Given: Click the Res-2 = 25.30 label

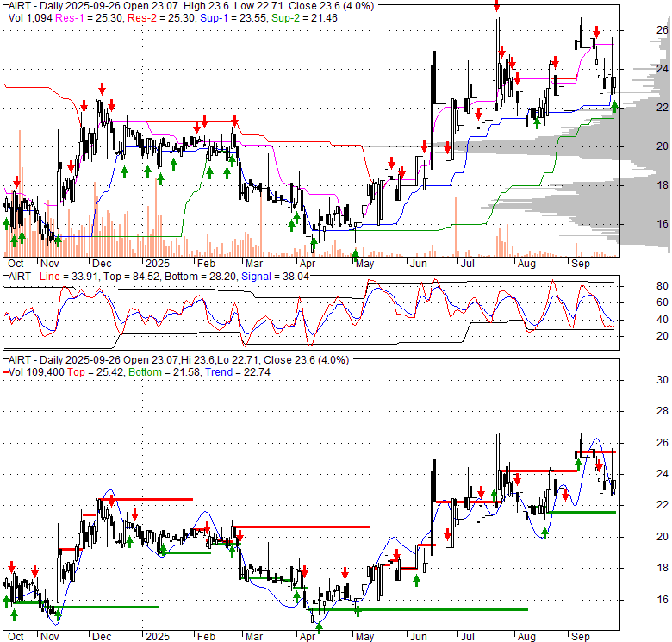Looking at the screenshot, I should tap(162, 18).
